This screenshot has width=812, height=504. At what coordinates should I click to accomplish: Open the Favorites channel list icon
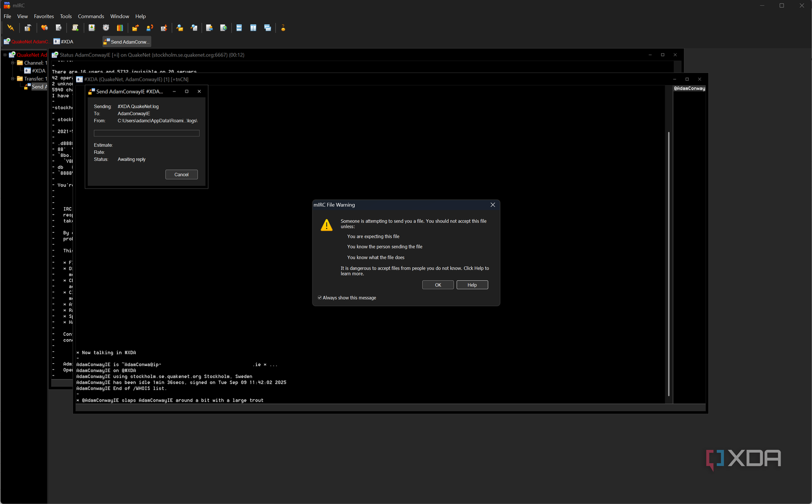pos(44,28)
